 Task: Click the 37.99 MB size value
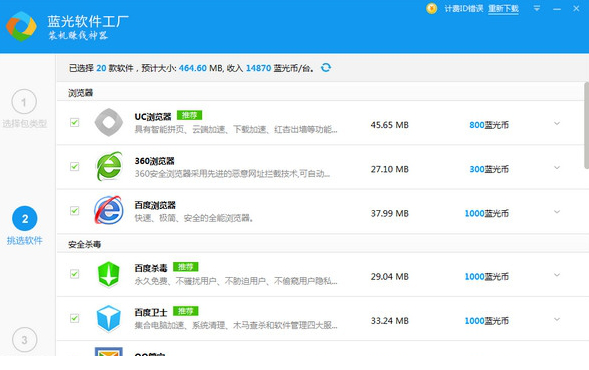coord(390,213)
